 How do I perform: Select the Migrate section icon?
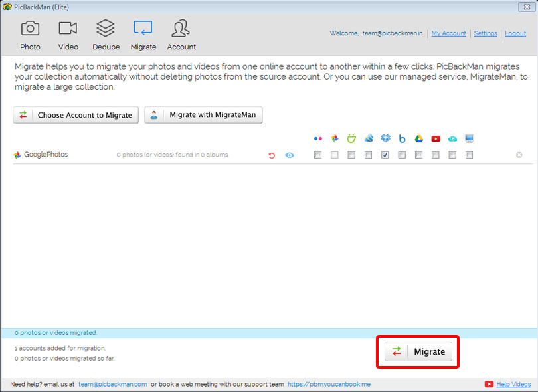pos(143,28)
